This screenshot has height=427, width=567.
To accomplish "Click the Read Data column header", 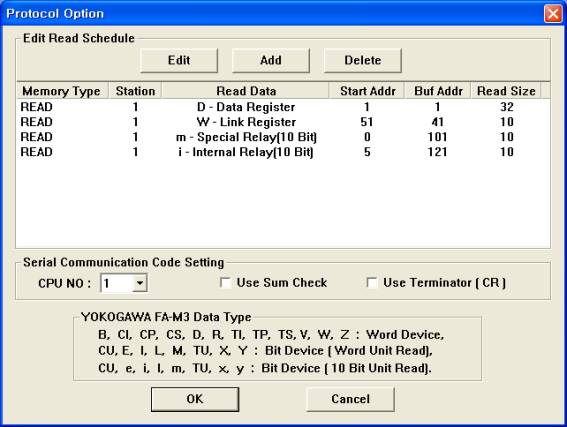I will [246, 91].
